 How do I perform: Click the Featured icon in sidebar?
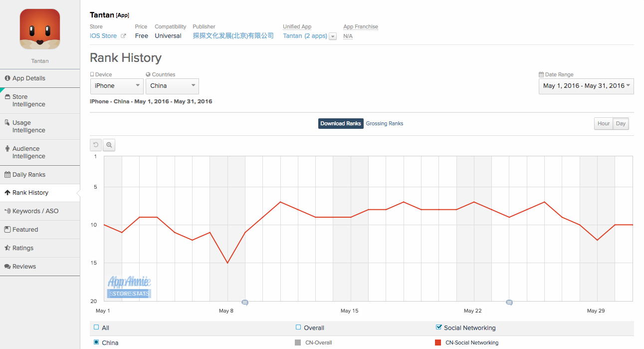(7, 230)
